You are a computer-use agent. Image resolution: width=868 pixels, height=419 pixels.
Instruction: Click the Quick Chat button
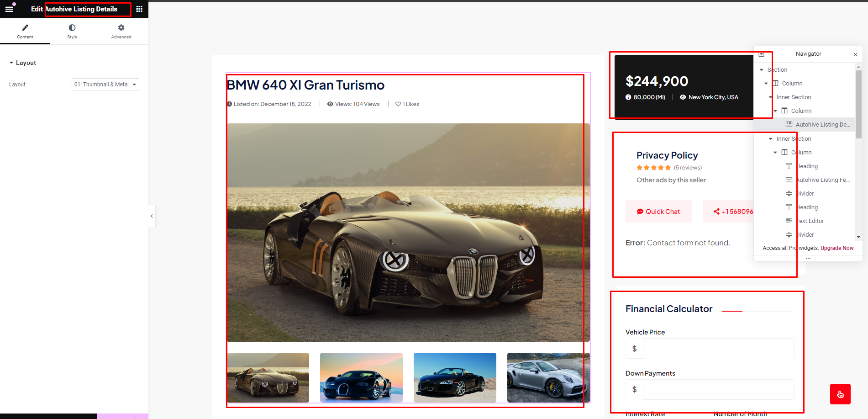pyautogui.click(x=658, y=211)
